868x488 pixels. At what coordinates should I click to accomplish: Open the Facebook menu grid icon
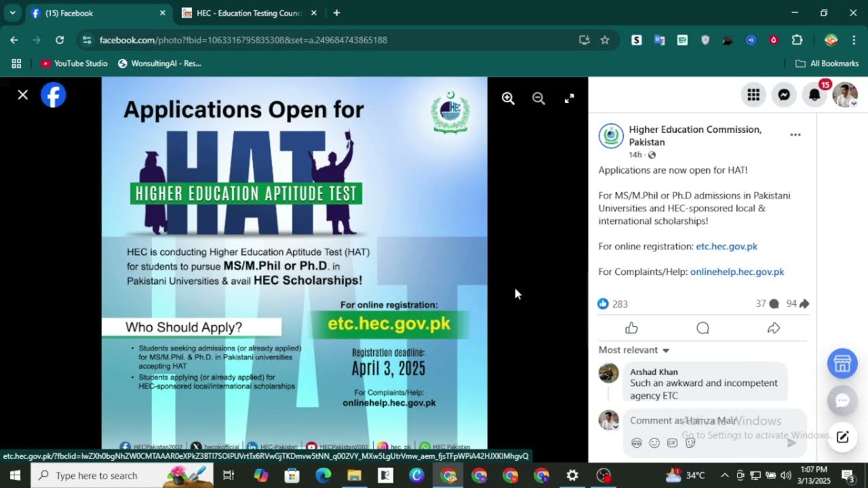pyautogui.click(x=753, y=95)
